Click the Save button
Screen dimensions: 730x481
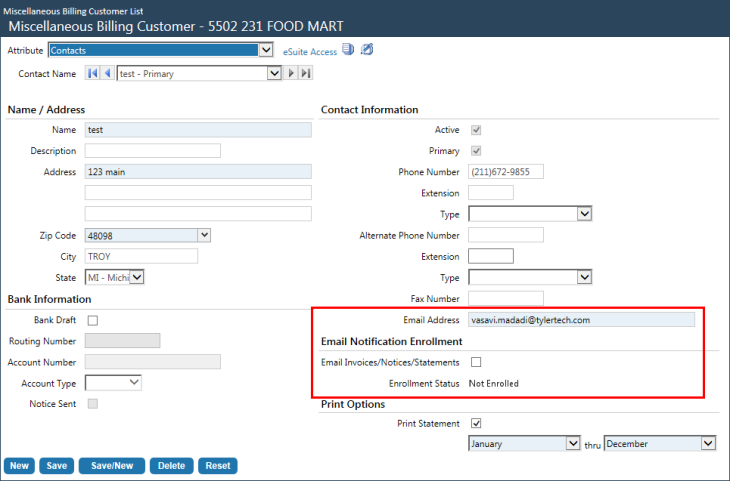coord(57,465)
